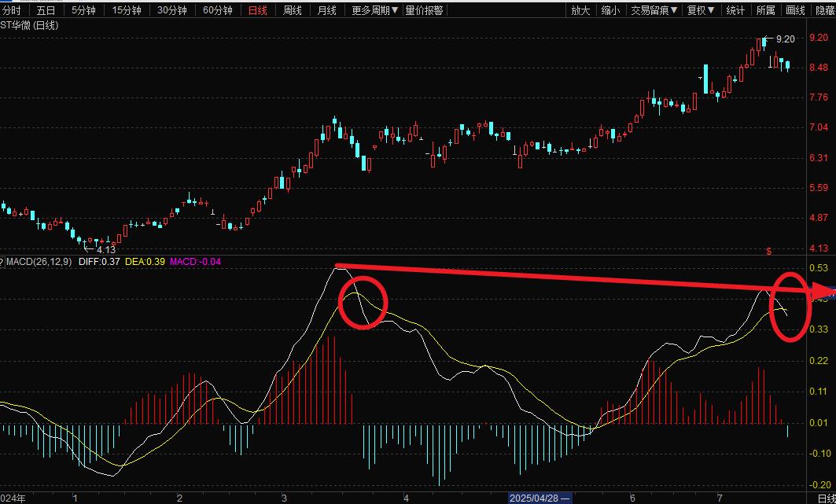
Task: Click the month 4 marker on time axis
Action: click(407, 498)
